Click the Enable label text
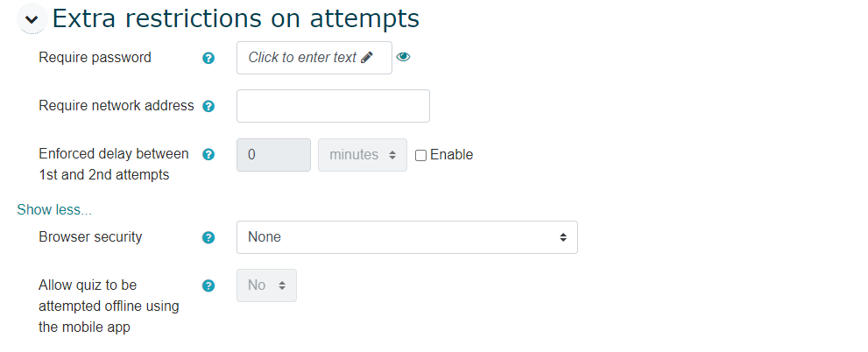This screenshot has height=352, width=868. [x=451, y=155]
